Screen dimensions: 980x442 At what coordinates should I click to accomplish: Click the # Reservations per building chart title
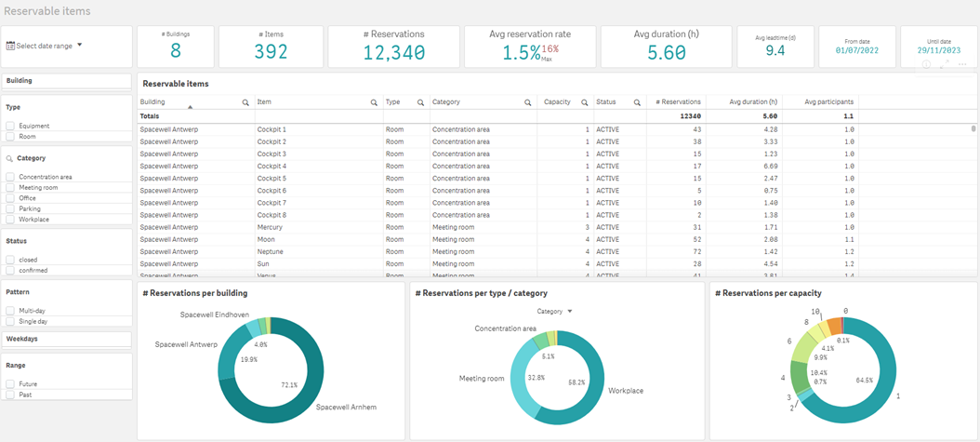pos(195,292)
